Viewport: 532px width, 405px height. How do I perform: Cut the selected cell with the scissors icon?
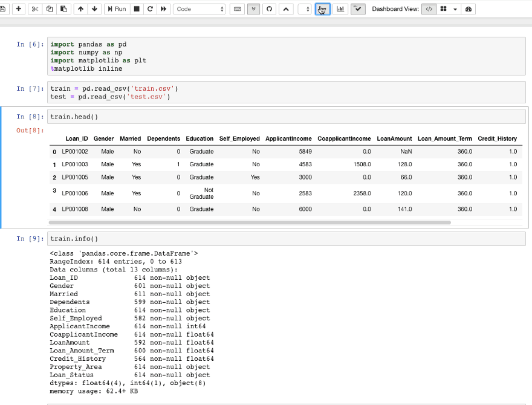coord(35,9)
